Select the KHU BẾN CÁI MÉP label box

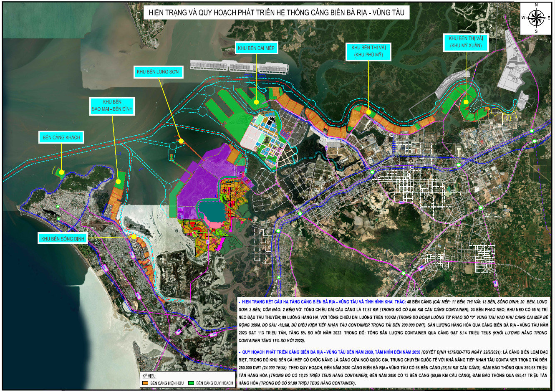click(256, 48)
